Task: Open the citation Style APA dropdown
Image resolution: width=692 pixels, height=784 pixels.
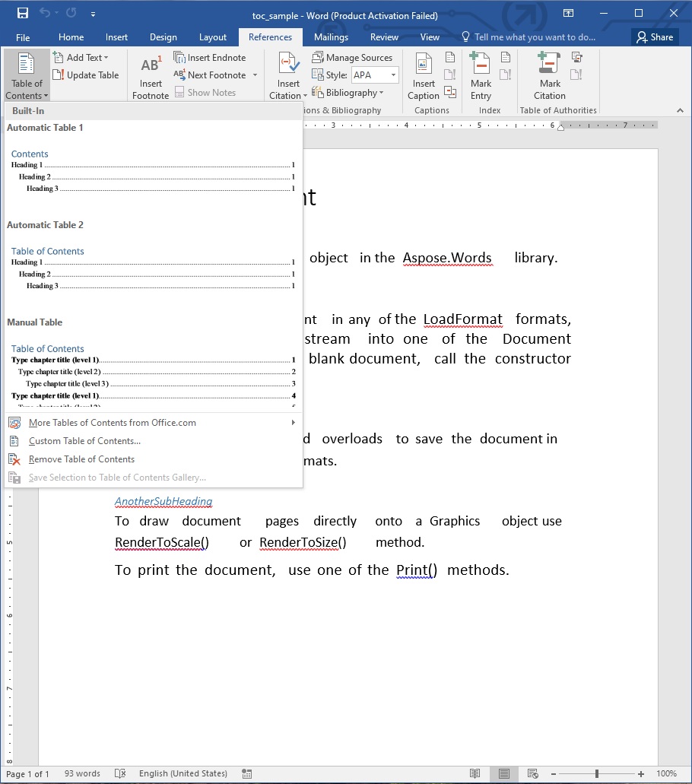Action: pyautogui.click(x=393, y=75)
